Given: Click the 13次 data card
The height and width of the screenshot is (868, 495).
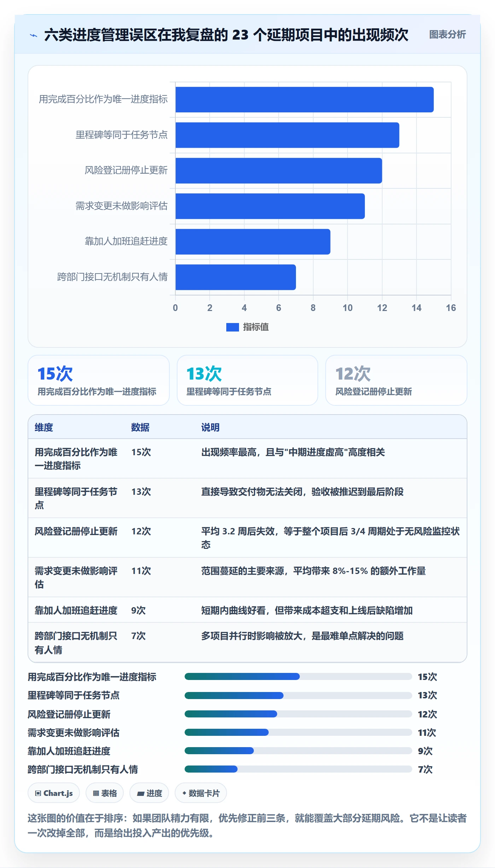Looking at the screenshot, I should 247,380.
